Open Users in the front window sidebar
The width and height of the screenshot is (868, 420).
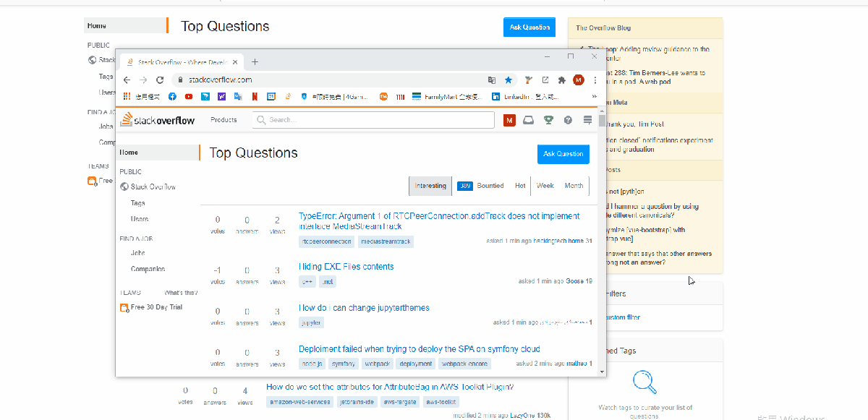[140, 219]
